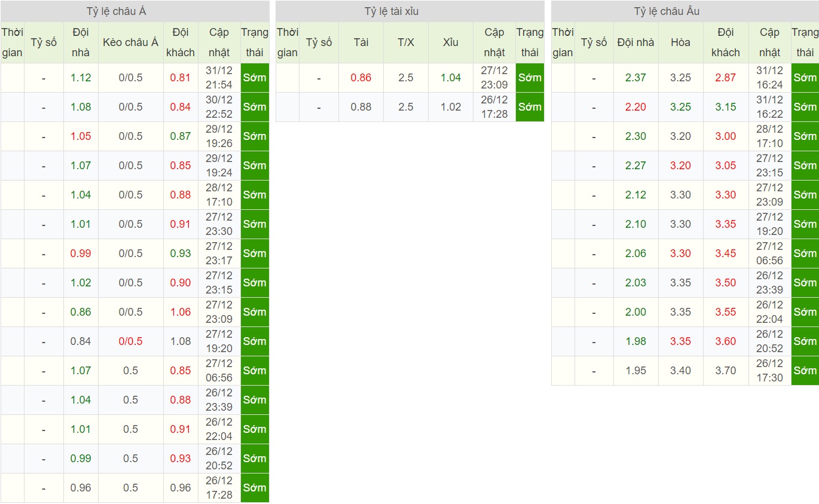Click 'Sớm' badge in the 29/12 19:26 row
The width and height of the screenshot is (819, 504).
click(x=255, y=136)
